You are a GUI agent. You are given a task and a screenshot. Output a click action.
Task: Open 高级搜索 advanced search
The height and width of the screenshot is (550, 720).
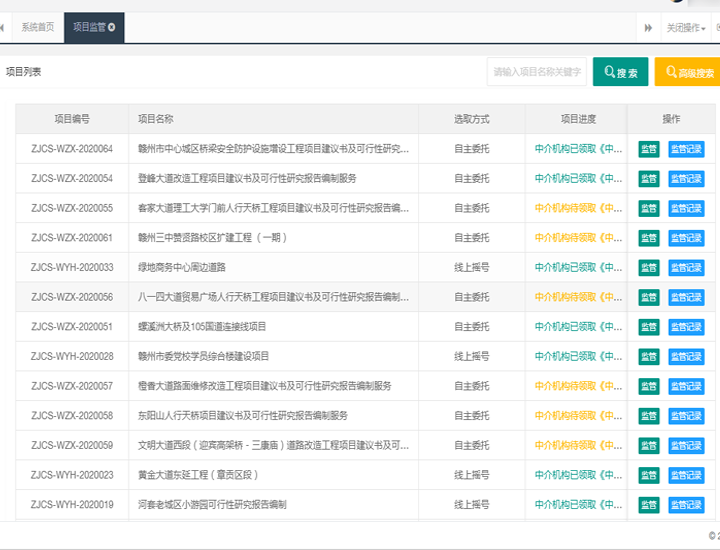point(688,72)
